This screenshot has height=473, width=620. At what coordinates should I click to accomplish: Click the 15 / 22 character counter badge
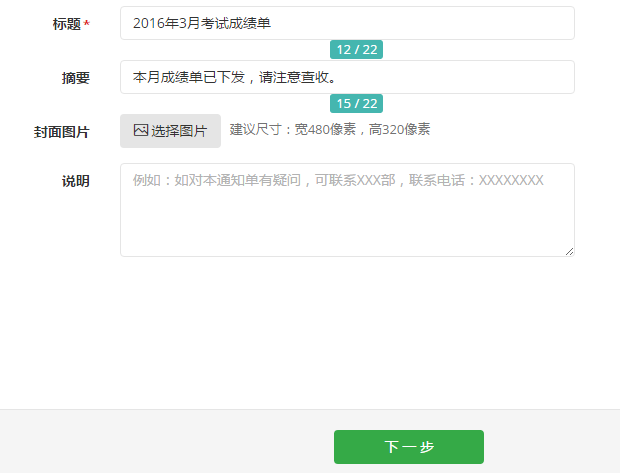coord(356,104)
